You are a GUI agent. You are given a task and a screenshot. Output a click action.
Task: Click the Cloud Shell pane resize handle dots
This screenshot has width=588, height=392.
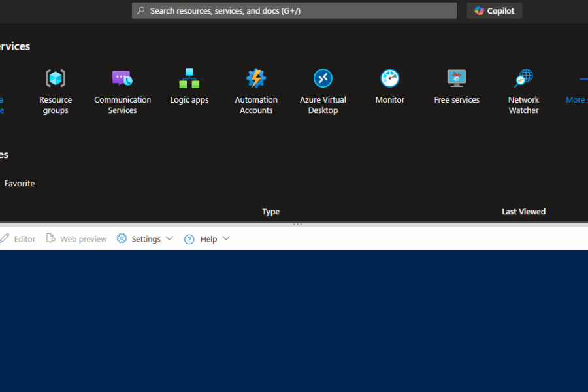298,224
